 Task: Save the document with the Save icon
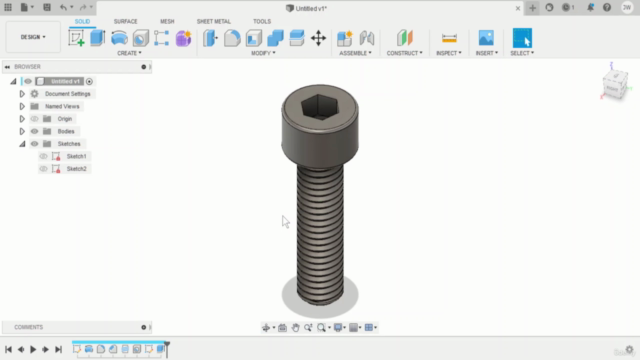[x=47, y=7]
